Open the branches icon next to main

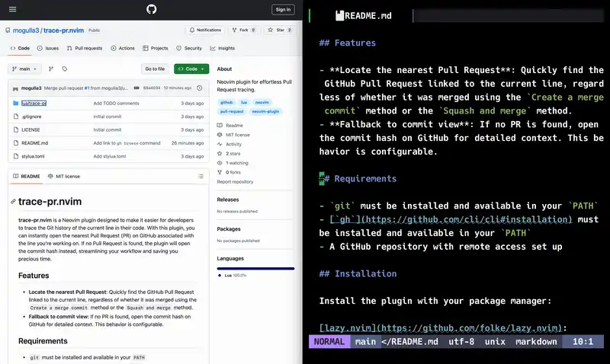(51, 69)
